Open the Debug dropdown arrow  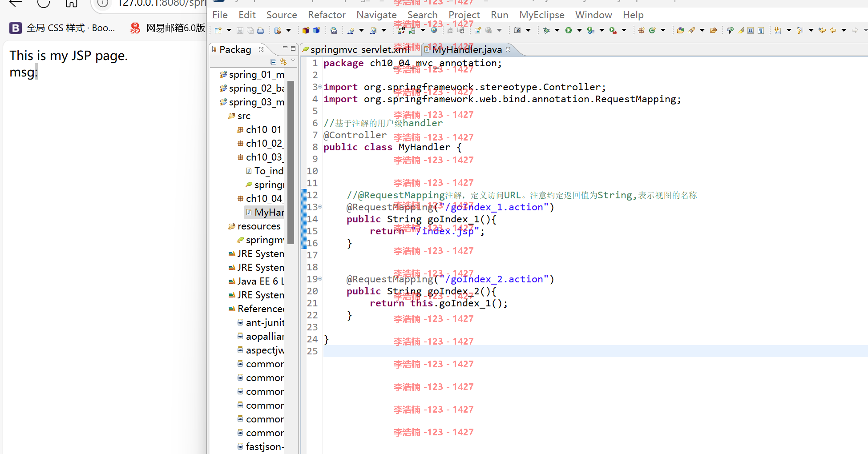click(557, 30)
